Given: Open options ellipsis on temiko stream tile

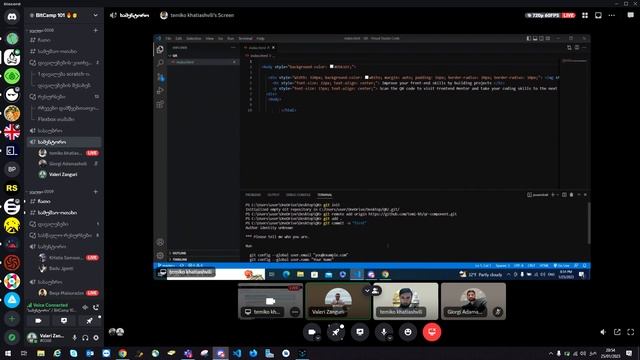Looking at the screenshot, I should pos(295,312).
